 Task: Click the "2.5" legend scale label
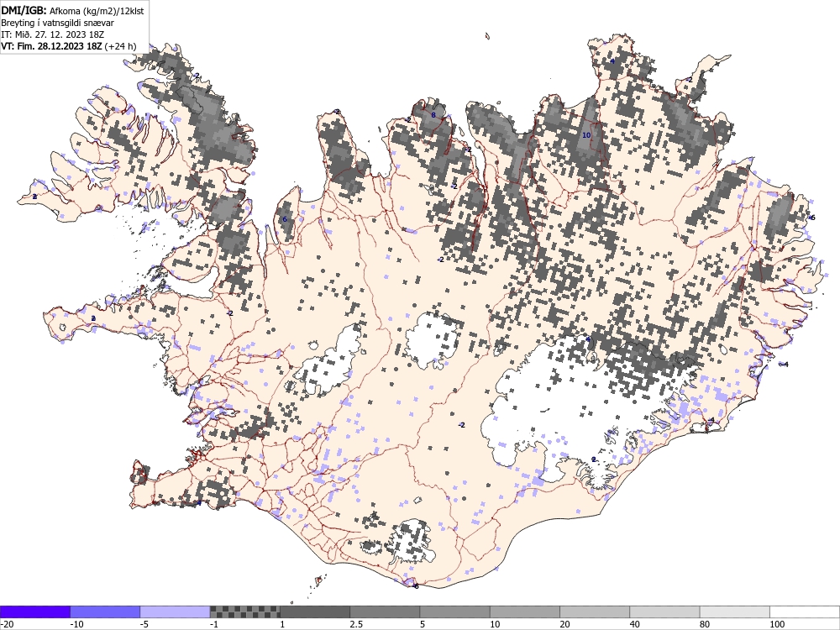coord(356,624)
